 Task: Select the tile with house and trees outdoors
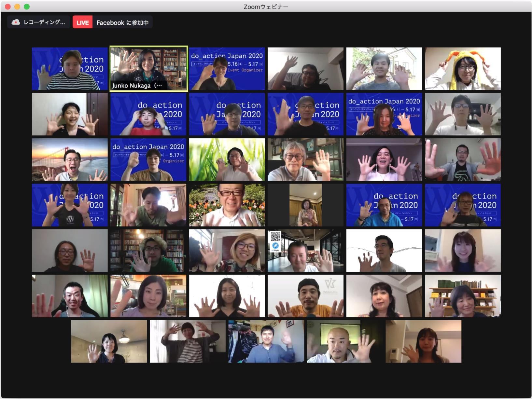[x=384, y=69]
